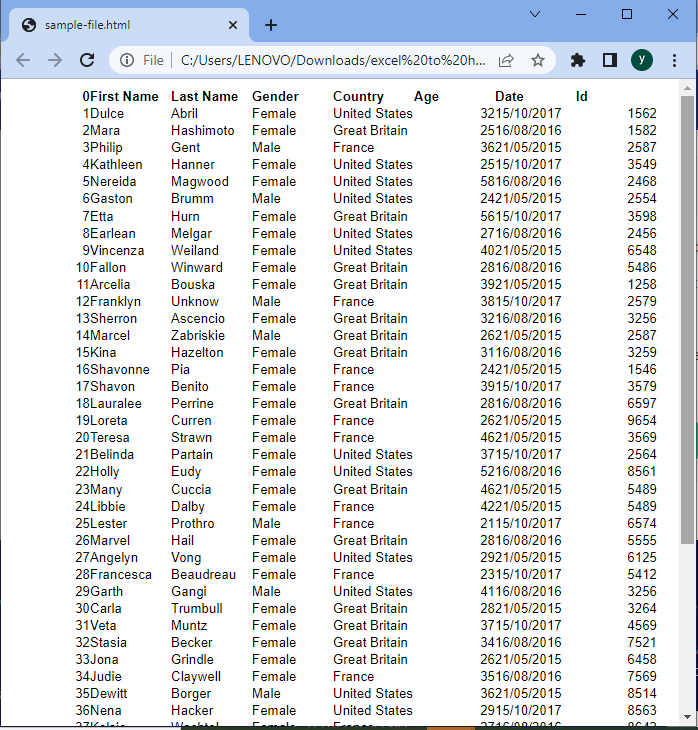Viewport: 698px width, 730px height.
Task: Click the 'First Name' column header
Action: [124, 97]
